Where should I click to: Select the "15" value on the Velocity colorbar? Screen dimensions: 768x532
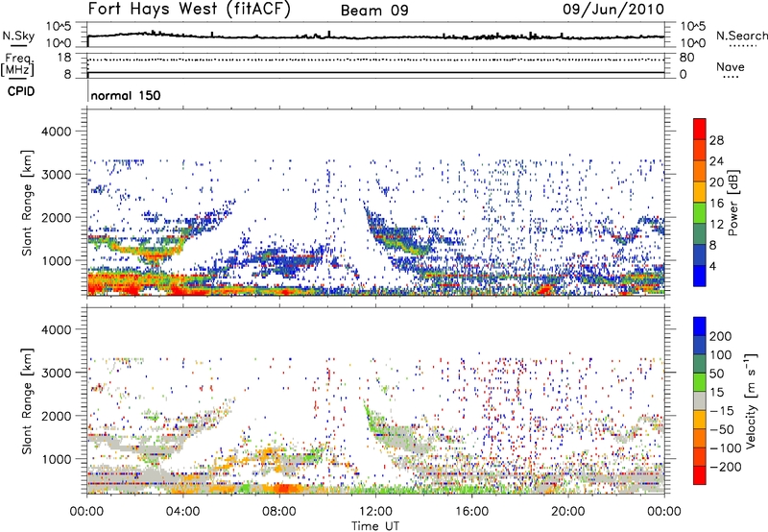716,393
